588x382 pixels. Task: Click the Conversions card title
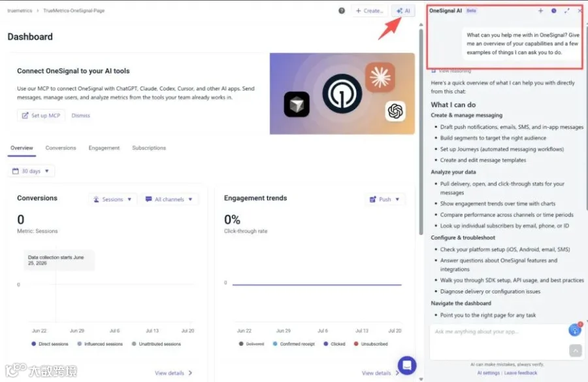point(37,198)
